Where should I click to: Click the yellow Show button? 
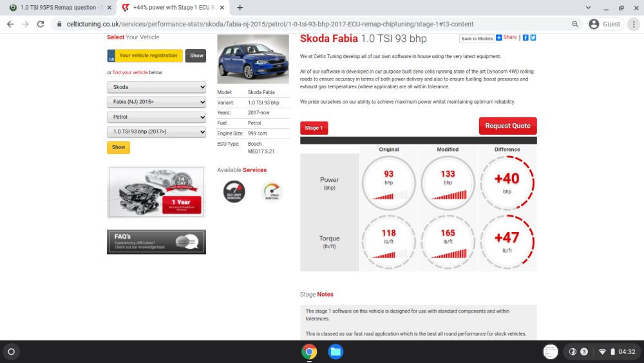coord(118,147)
